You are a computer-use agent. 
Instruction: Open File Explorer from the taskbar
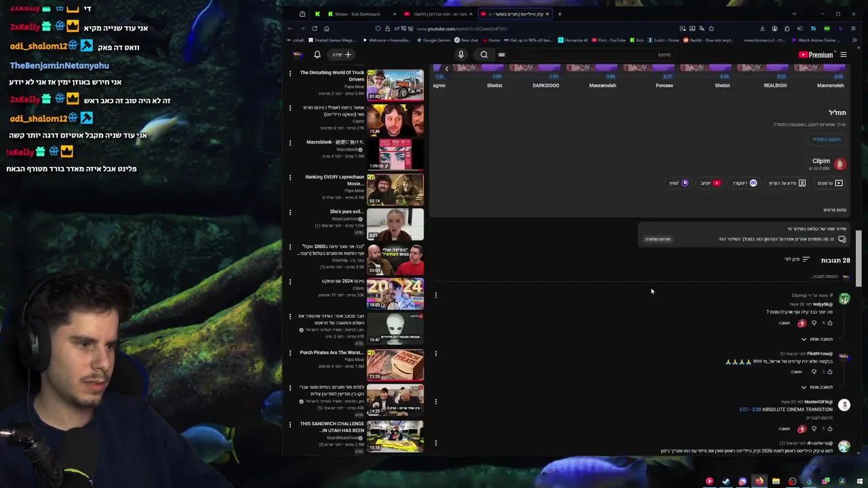776,481
